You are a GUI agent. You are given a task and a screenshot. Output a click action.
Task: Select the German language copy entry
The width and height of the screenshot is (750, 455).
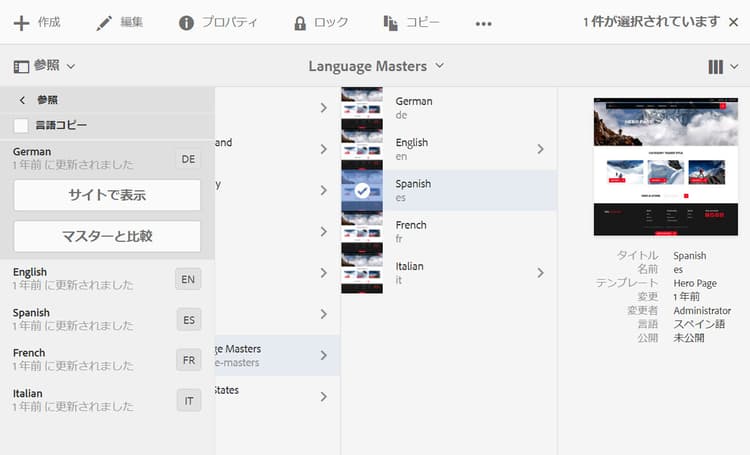[107, 158]
